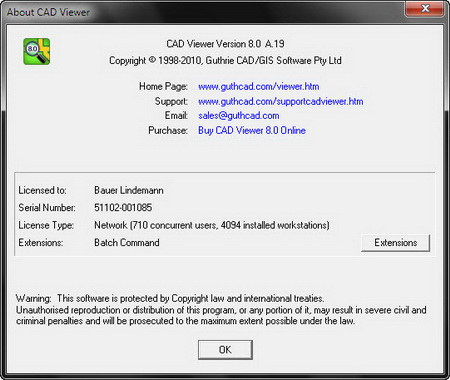Click the Home Page: label
The image size is (450, 380).
click(163, 87)
